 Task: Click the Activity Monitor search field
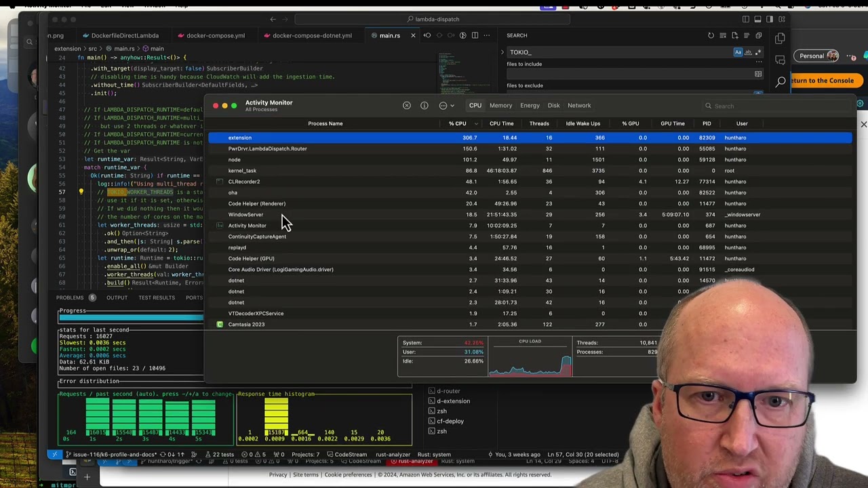(776, 106)
